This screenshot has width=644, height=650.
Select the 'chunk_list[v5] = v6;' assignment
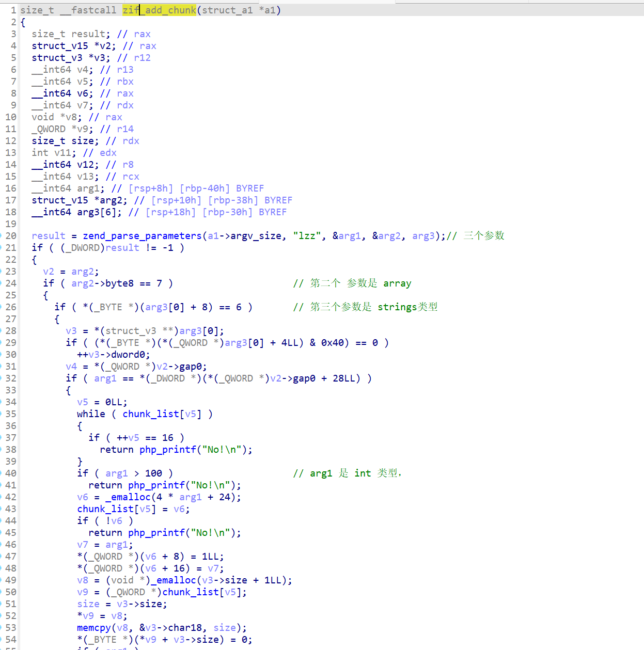(x=134, y=509)
